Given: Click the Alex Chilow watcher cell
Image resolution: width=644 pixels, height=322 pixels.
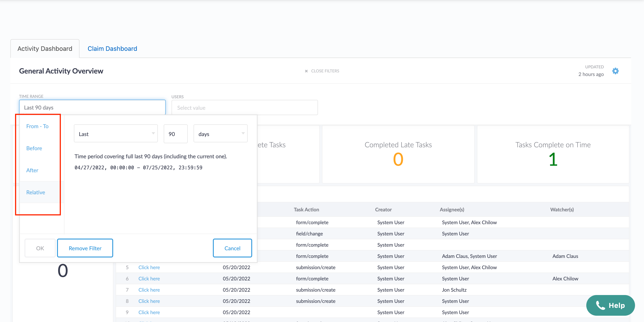Looking at the screenshot, I should click(x=565, y=279).
